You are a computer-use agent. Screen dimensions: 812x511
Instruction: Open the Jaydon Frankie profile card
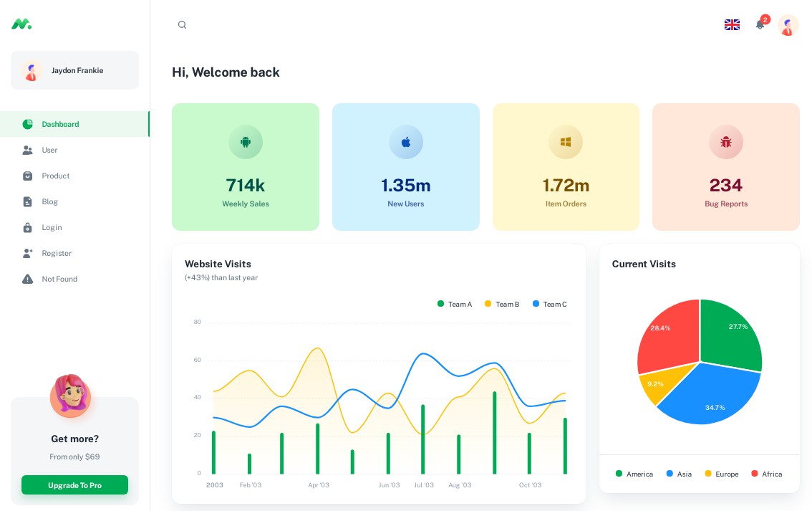[74, 70]
